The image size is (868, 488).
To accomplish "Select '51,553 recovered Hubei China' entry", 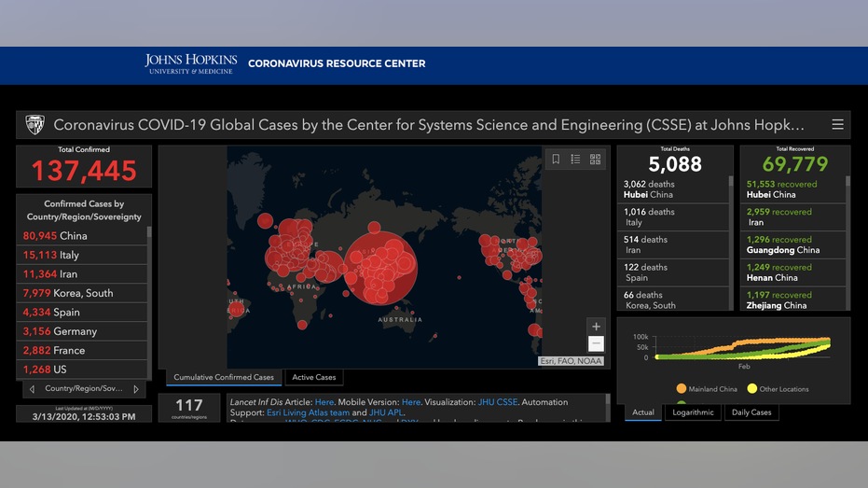I will [x=792, y=189].
